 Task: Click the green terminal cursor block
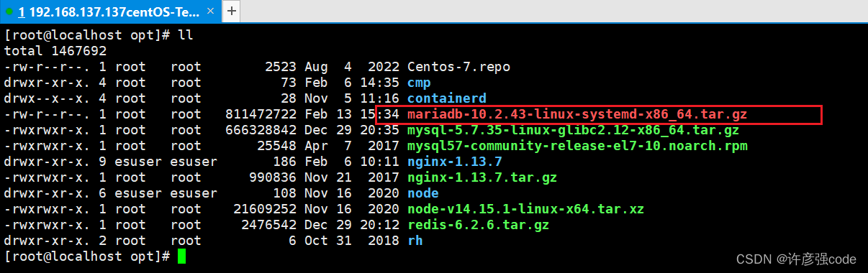[181, 256]
